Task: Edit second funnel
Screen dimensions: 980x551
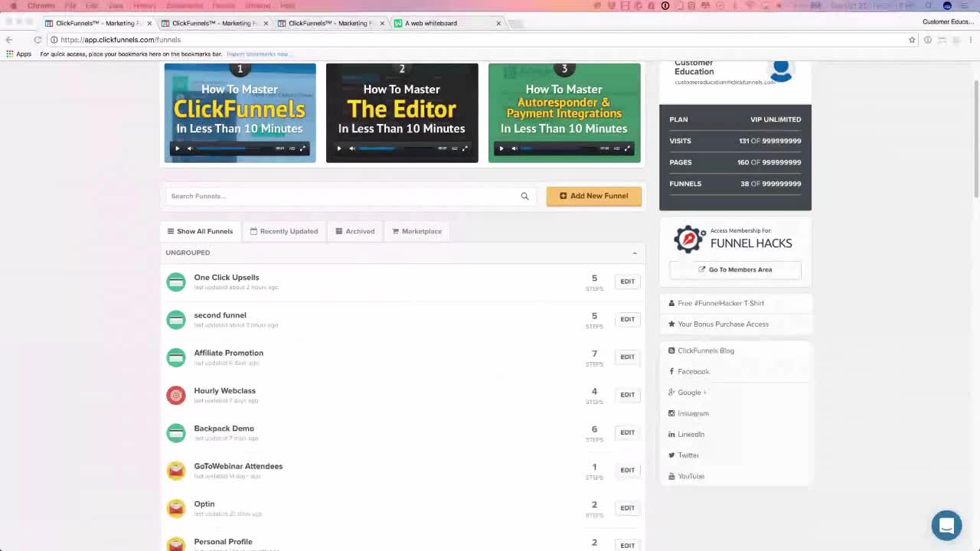Action: [627, 319]
